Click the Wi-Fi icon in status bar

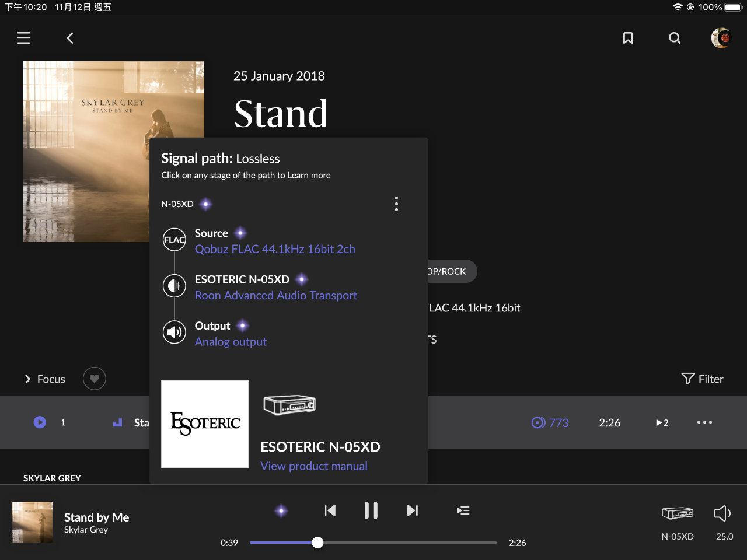point(678,8)
